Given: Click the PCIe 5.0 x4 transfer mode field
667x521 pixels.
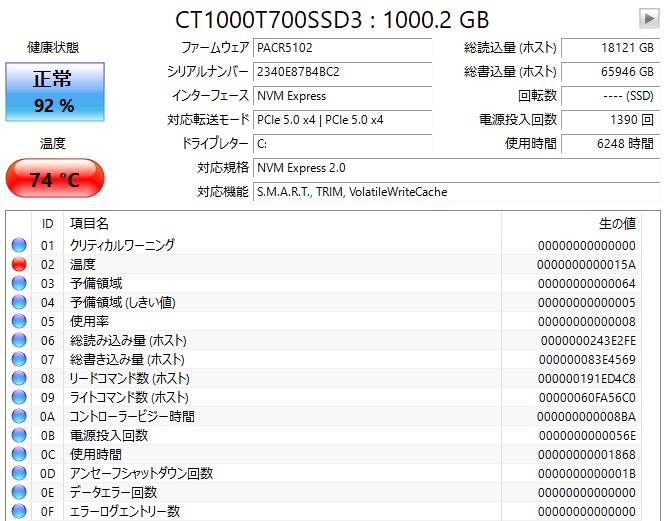Looking at the screenshot, I should [x=340, y=119].
